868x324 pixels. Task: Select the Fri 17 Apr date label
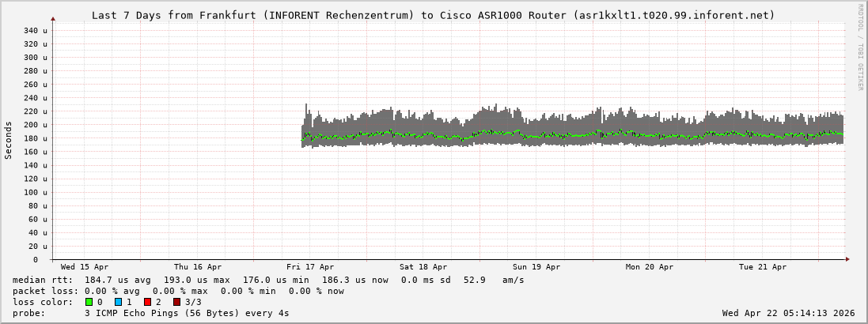click(310, 267)
